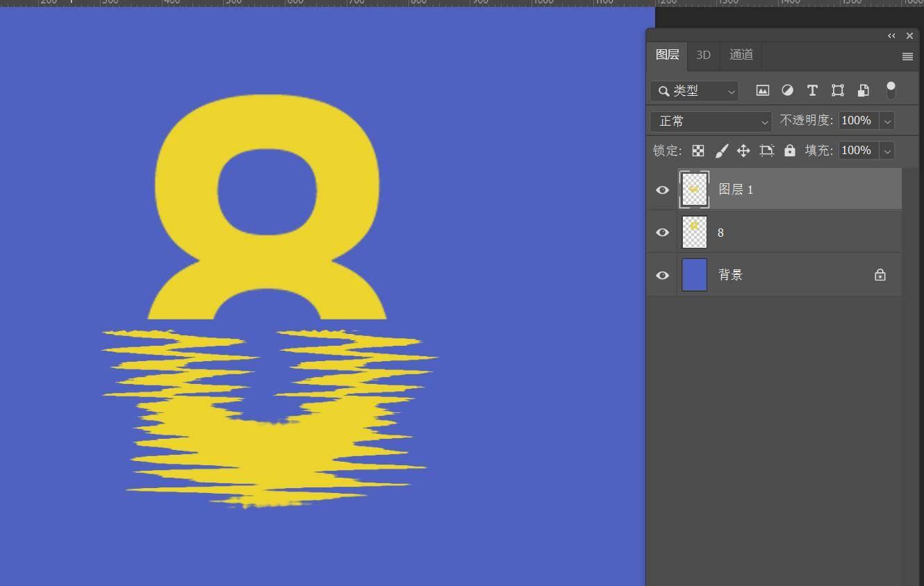Click the pixel layer filter icon
This screenshot has height=586, width=924.
click(x=762, y=90)
